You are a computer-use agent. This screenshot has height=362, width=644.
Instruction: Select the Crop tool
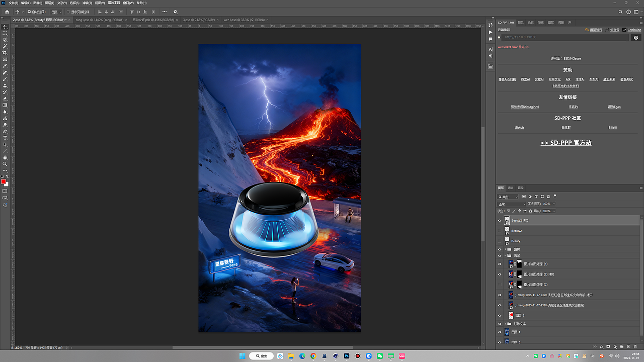[5, 53]
